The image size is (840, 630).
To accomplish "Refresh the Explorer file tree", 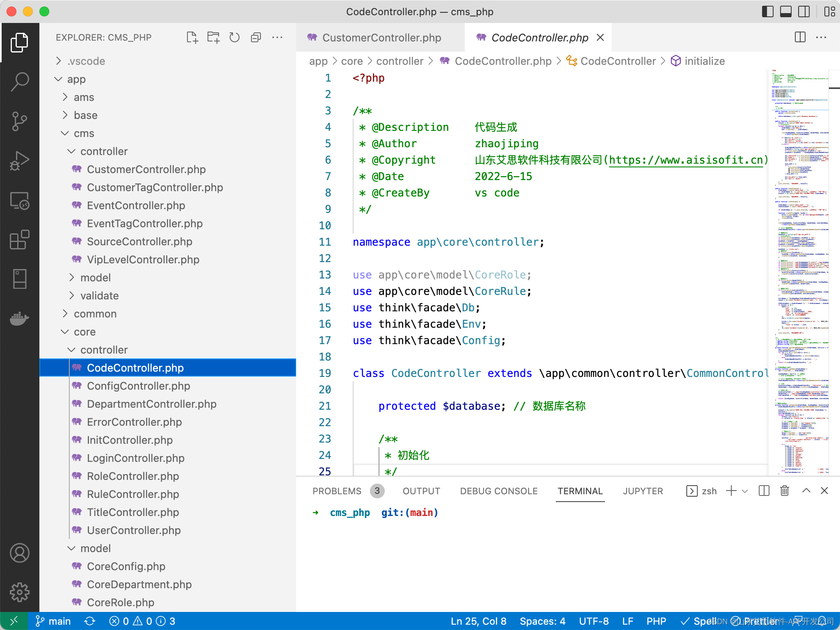I will [x=235, y=38].
